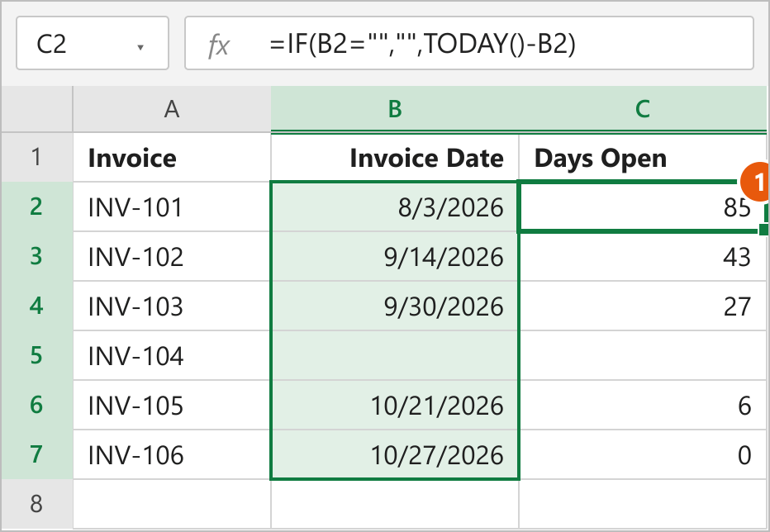Select the date cell 9/14/2026
The height and width of the screenshot is (532, 770).
pos(395,256)
